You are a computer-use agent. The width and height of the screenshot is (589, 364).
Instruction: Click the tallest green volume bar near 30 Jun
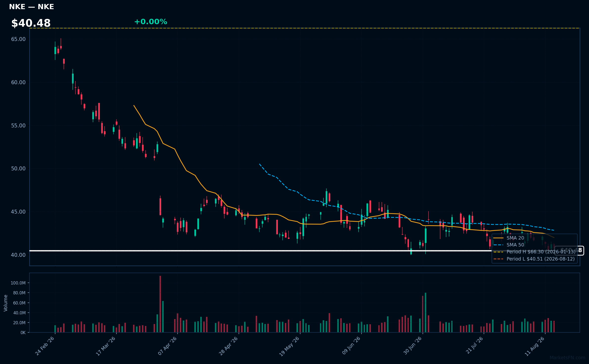coord(426,313)
